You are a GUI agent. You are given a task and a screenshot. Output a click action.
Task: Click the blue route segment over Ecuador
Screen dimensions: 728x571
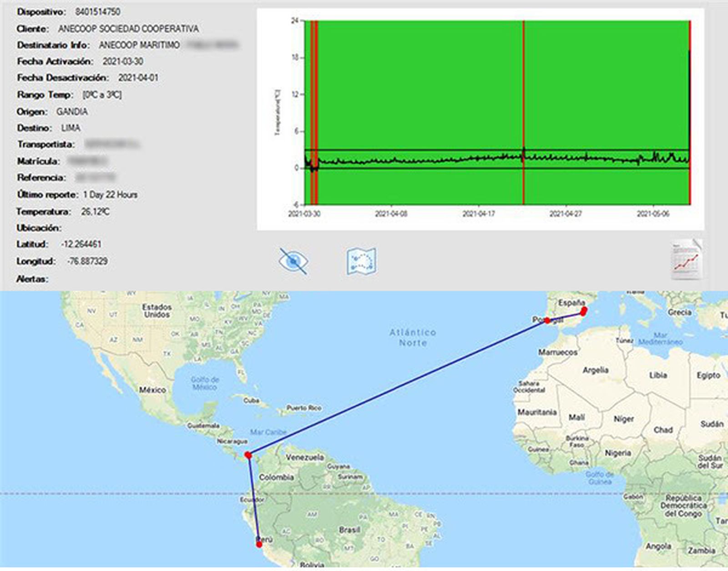click(253, 500)
